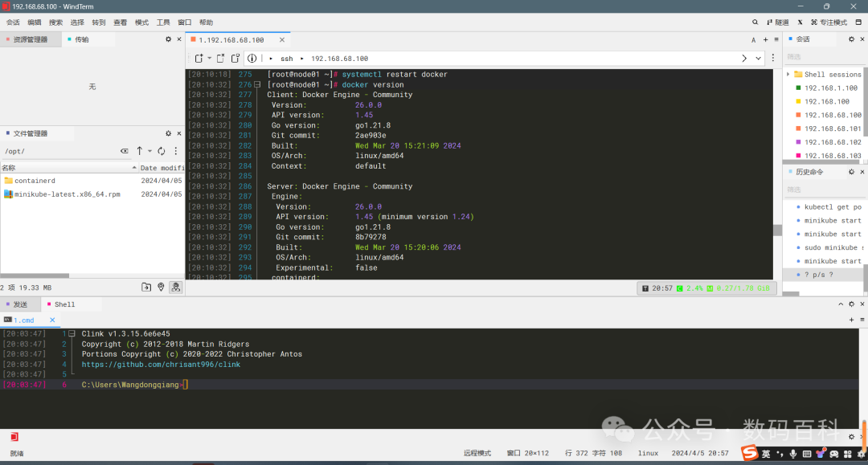Screen dimensions: 868x465
Task: Open the 工具 (Tools) menu
Action: pos(163,22)
